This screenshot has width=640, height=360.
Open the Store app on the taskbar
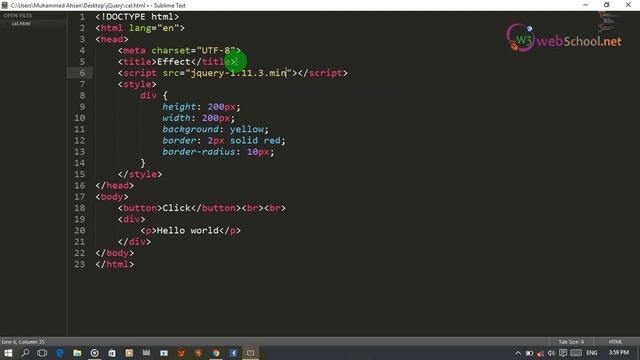pyautogui.click(x=112, y=353)
